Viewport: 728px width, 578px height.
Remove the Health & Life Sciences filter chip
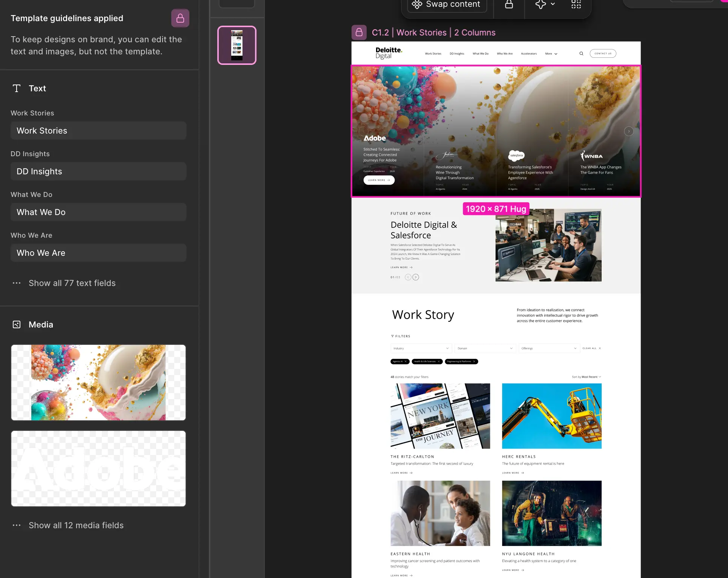439,361
